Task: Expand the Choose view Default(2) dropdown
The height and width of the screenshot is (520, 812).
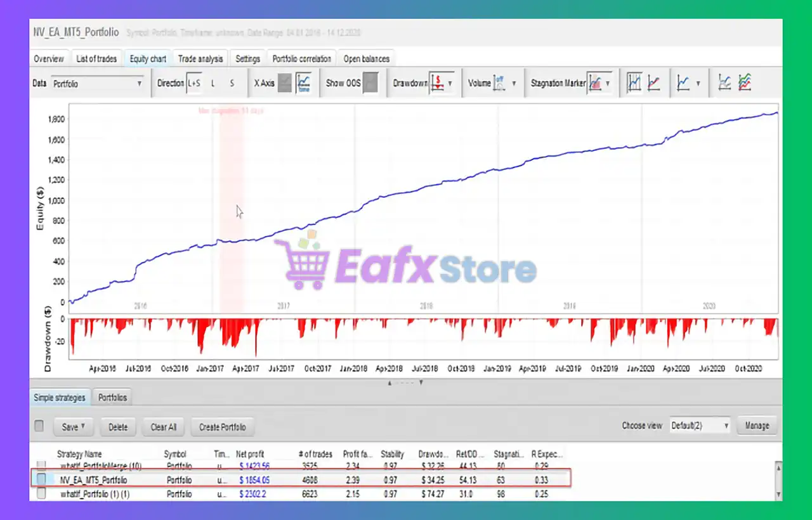Action: click(x=700, y=426)
